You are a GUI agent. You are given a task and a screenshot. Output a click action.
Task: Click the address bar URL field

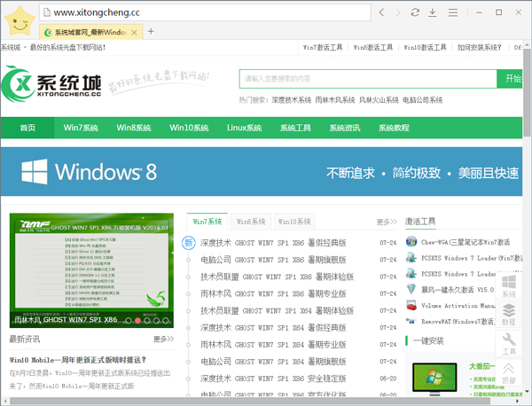pos(205,12)
